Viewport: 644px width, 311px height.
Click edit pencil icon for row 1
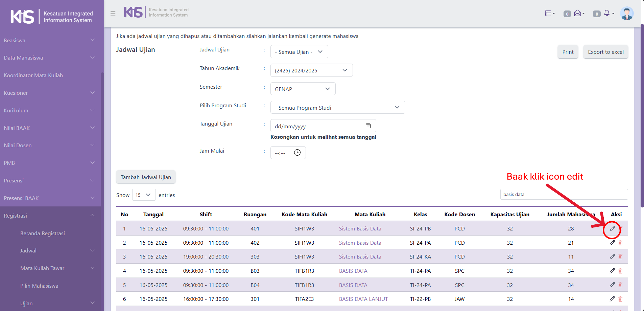coord(612,228)
